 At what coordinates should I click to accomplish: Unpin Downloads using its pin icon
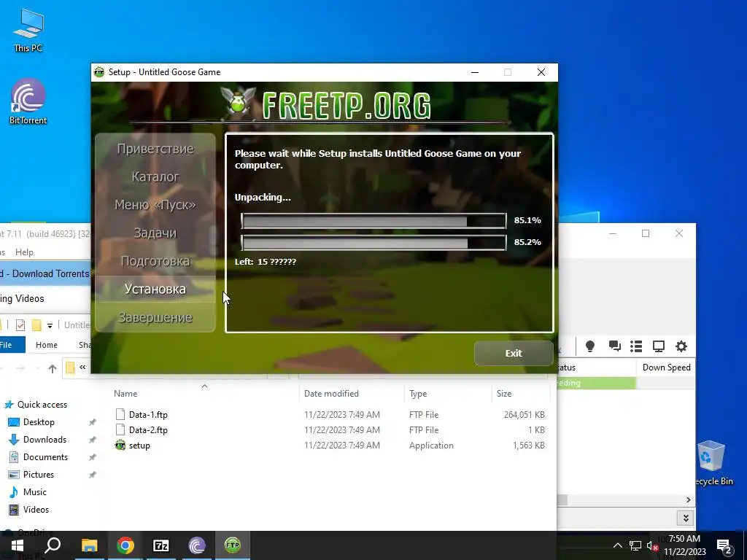click(x=93, y=440)
